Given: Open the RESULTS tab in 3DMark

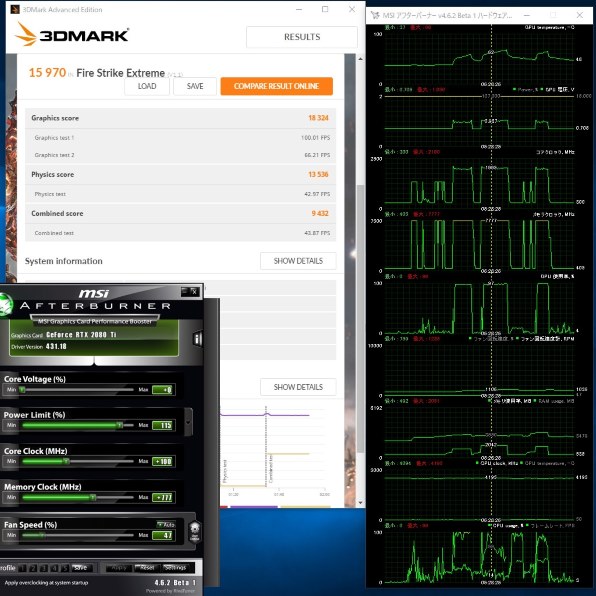Looking at the screenshot, I should [302, 37].
